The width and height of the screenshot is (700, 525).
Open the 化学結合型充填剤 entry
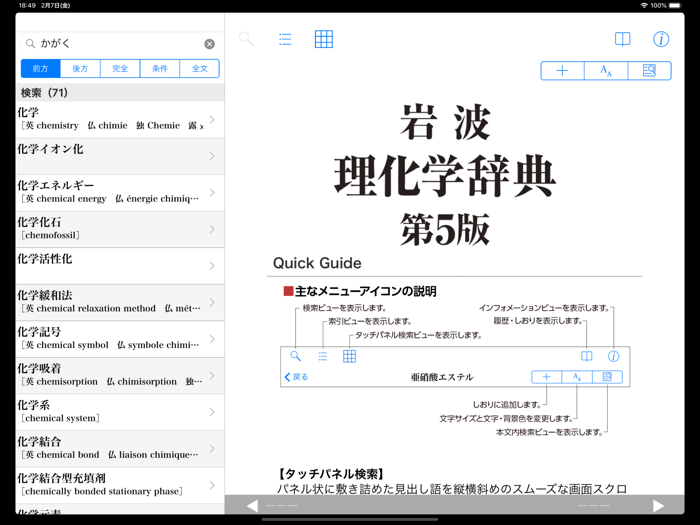pyautogui.click(x=120, y=486)
